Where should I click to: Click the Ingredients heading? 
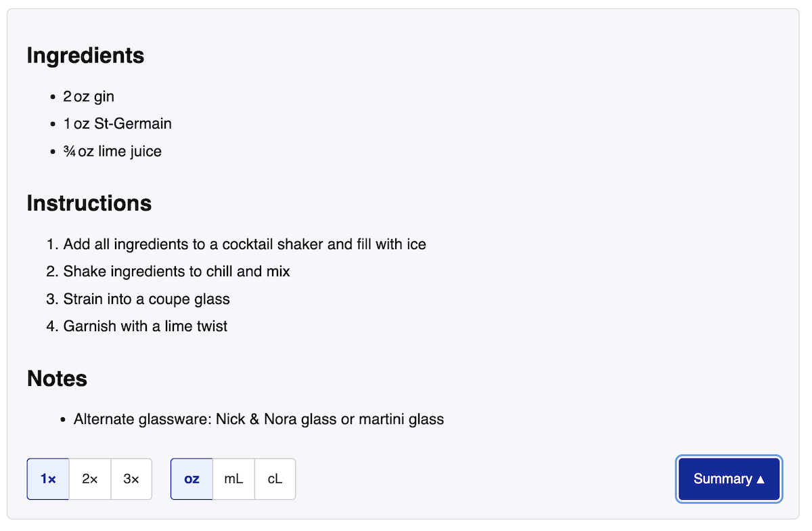coord(85,56)
